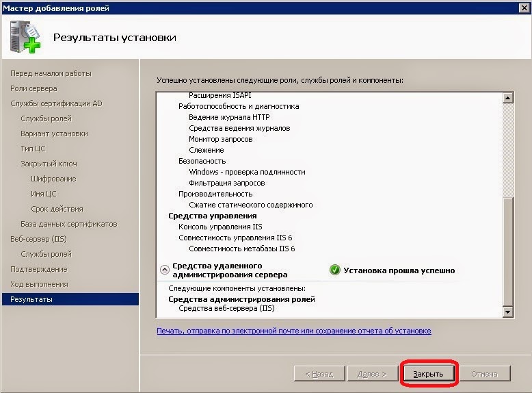Click the scroll down arrow of results list

[507, 312]
